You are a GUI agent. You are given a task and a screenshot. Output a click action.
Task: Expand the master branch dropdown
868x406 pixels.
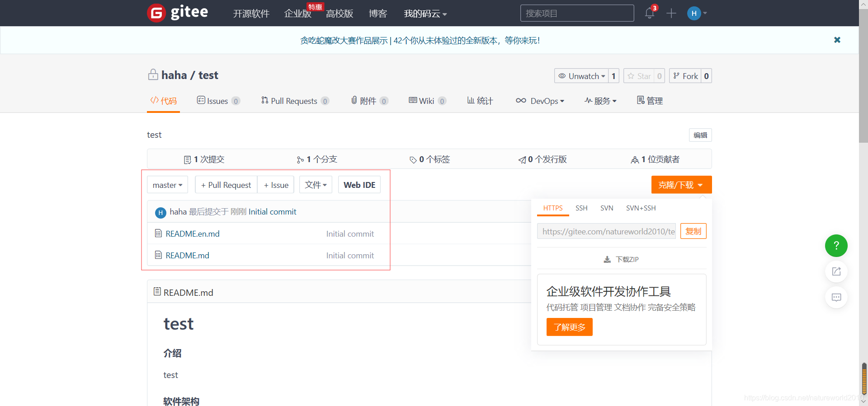[167, 185]
